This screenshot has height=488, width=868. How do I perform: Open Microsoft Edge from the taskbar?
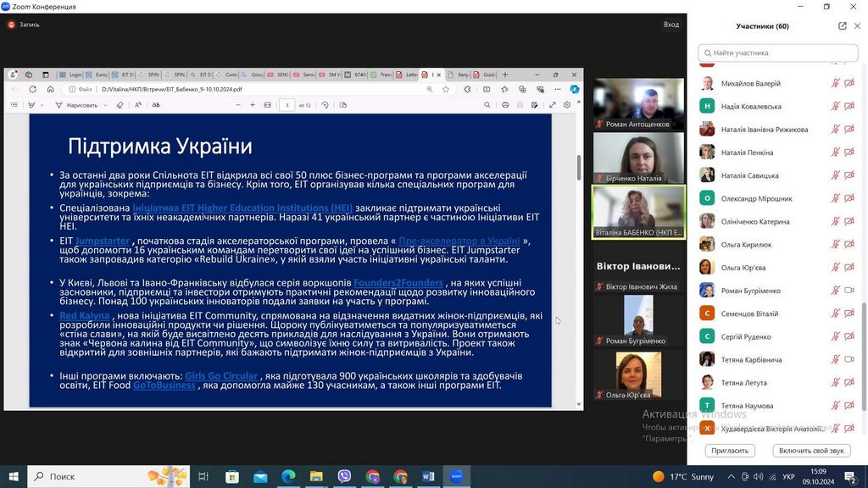(287, 477)
